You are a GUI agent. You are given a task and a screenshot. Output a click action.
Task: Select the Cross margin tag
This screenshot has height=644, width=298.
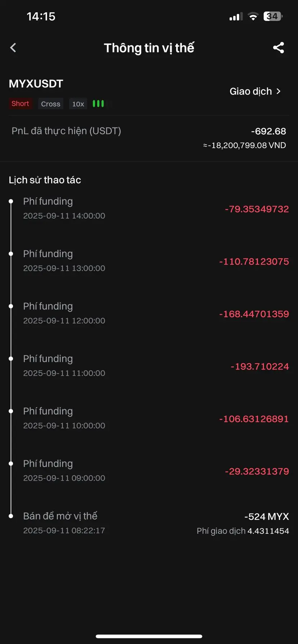51,104
